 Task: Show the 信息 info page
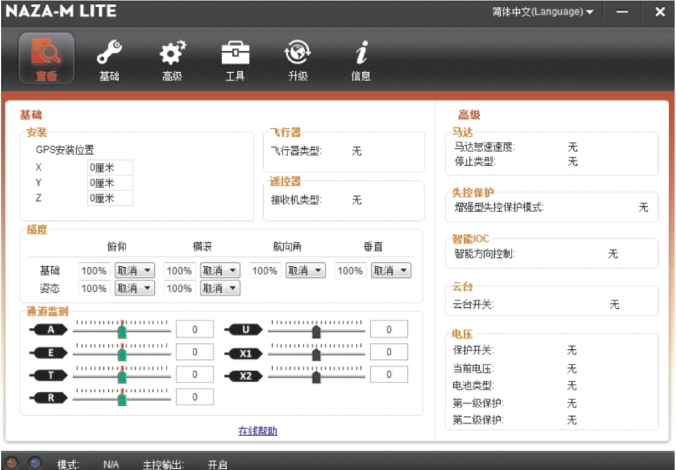[361, 57]
